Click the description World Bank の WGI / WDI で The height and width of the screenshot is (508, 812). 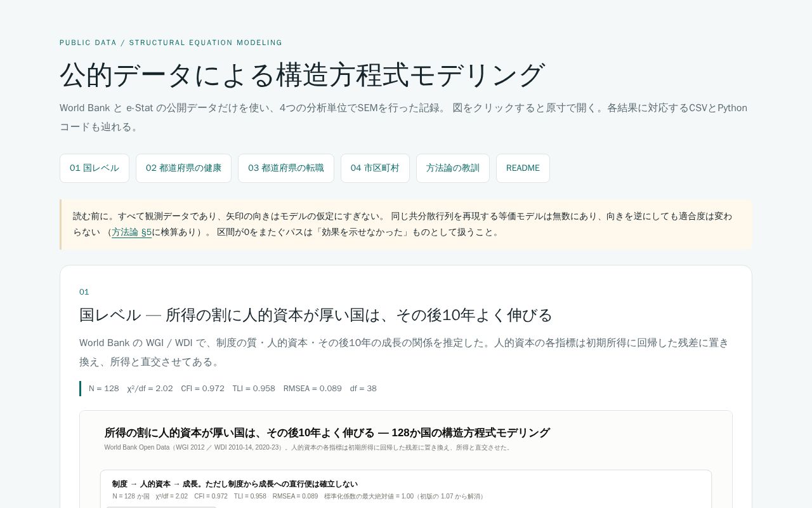point(404,352)
